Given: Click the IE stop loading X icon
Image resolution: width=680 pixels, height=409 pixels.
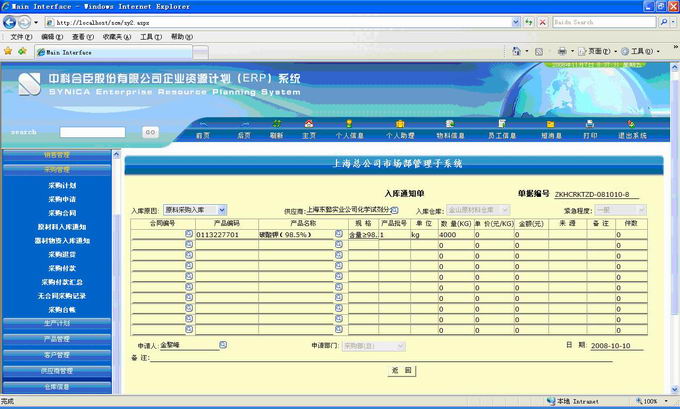Looking at the screenshot, I should coord(543,22).
